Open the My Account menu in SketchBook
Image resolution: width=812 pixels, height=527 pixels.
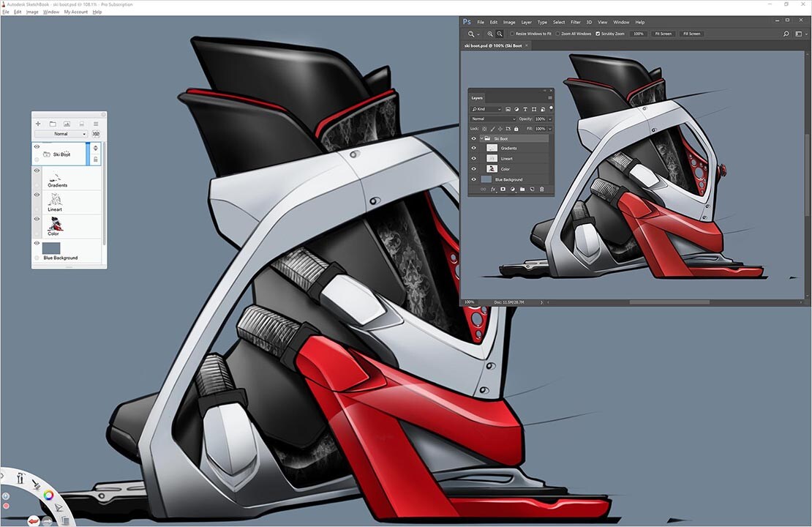pos(75,12)
